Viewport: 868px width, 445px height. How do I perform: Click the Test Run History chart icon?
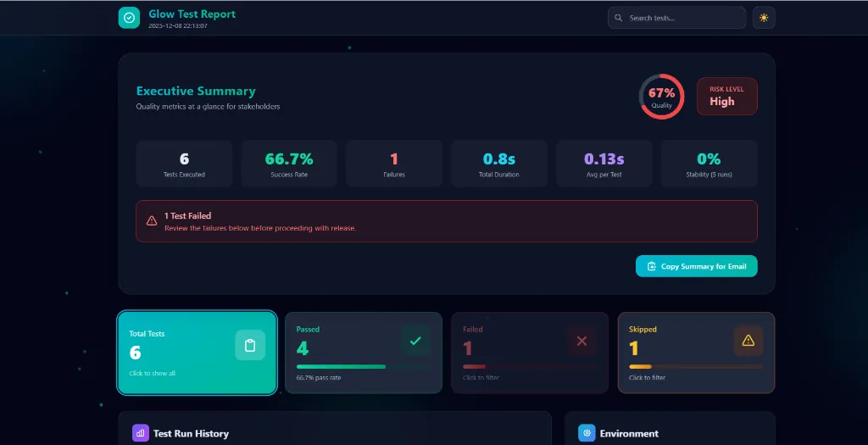141,433
